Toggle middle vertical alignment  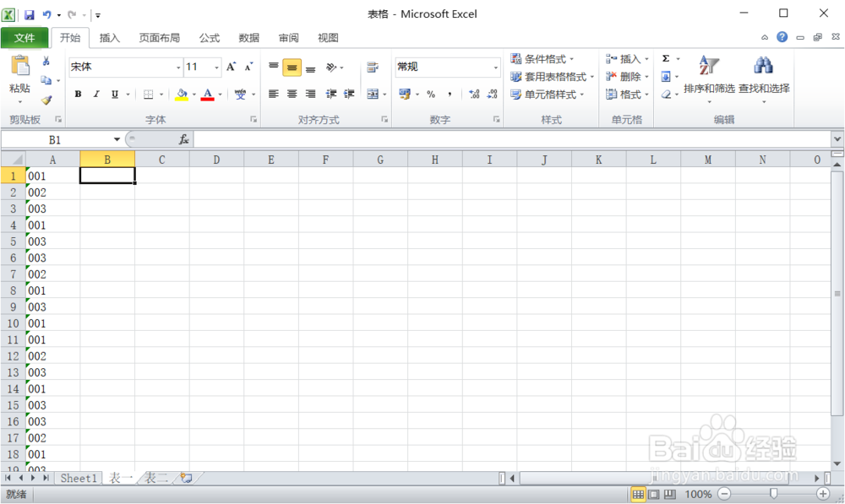coord(292,68)
